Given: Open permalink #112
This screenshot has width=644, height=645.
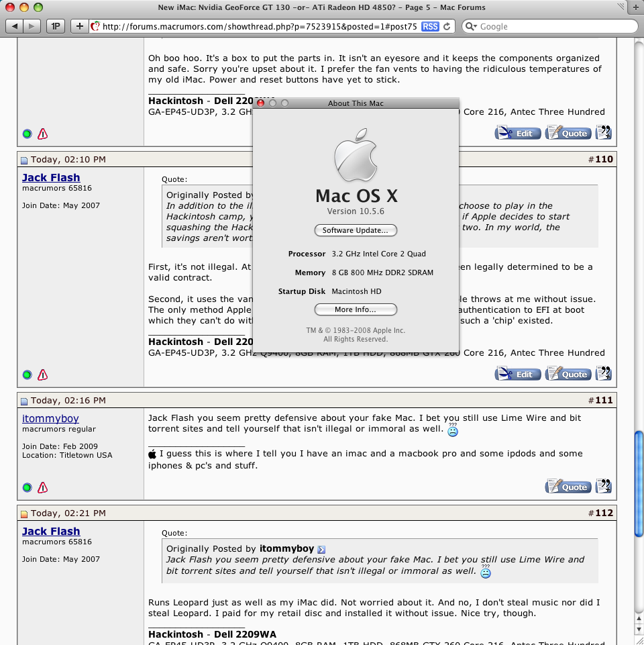Looking at the screenshot, I should tap(604, 513).
